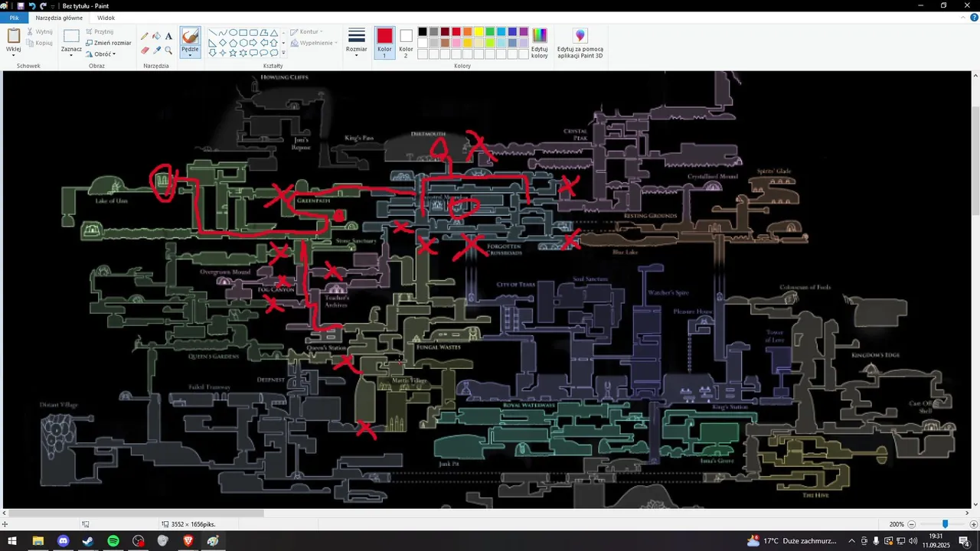Open Edytuj za pomocą aplikacji Paint 3D
Viewport: 980px width, 551px height.
(580, 43)
